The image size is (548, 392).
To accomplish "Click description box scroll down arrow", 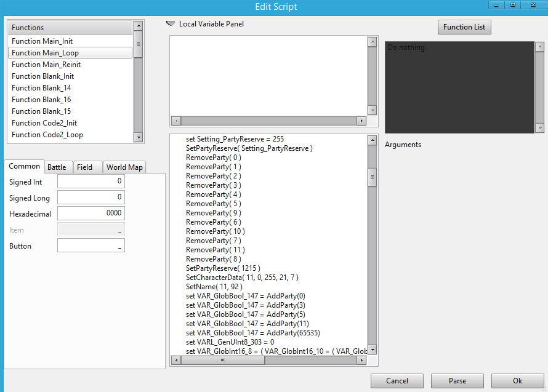I will 540,128.
